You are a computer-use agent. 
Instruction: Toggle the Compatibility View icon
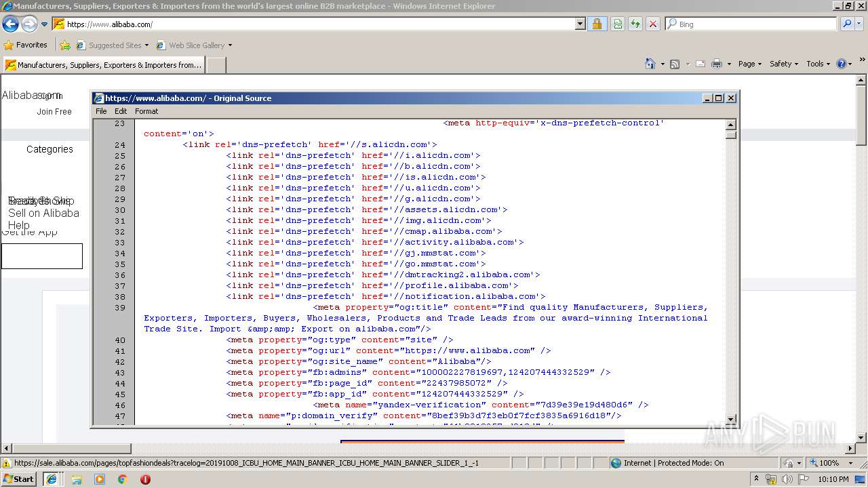618,24
